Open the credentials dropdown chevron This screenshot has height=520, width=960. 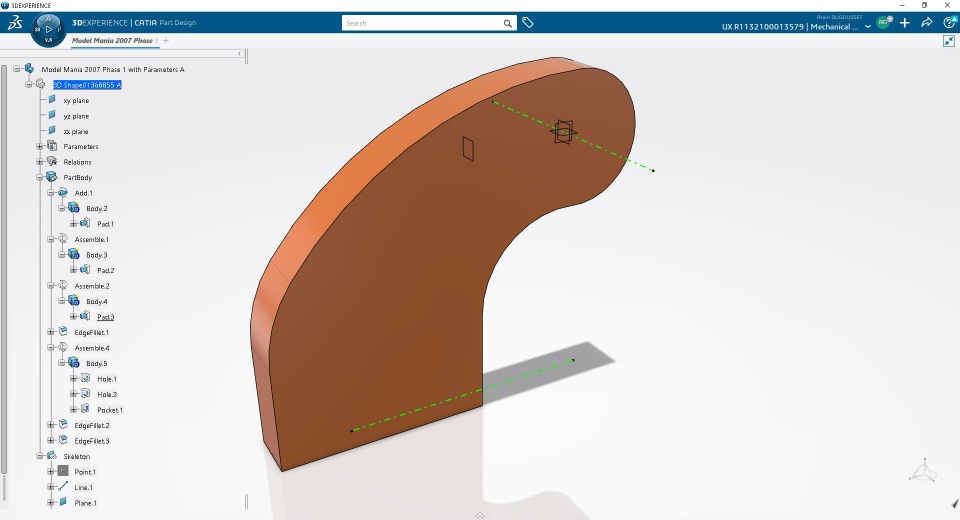pos(868,27)
